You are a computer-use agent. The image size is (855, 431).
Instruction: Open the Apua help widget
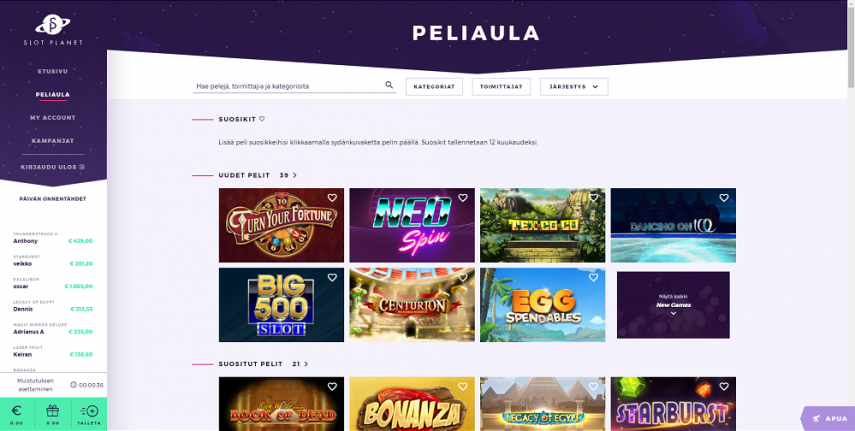[x=828, y=418]
